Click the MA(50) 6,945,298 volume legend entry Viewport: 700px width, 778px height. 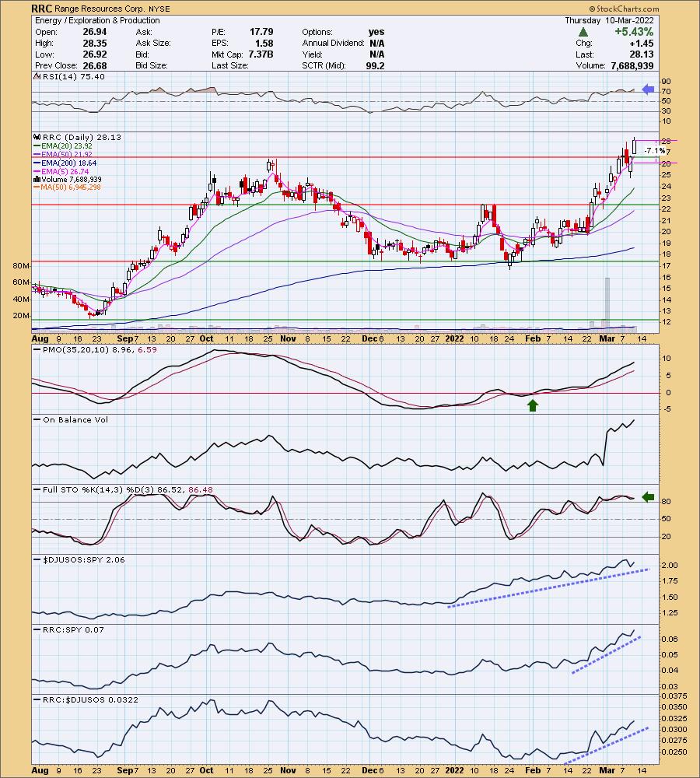67,187
